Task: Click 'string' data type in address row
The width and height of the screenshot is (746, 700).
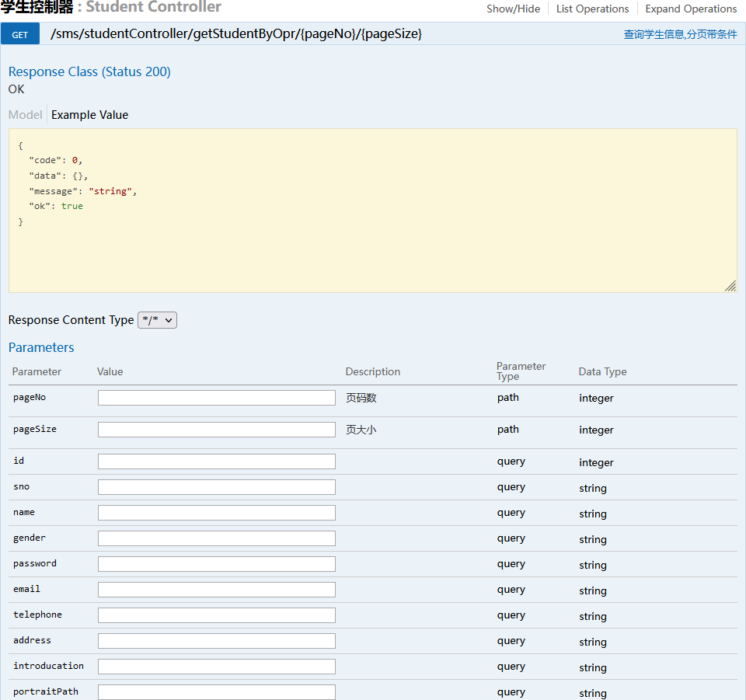Action: 593,643
